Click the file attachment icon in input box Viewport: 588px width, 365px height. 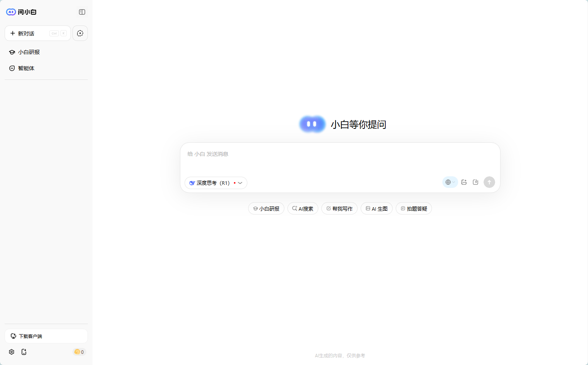point(475,182)
